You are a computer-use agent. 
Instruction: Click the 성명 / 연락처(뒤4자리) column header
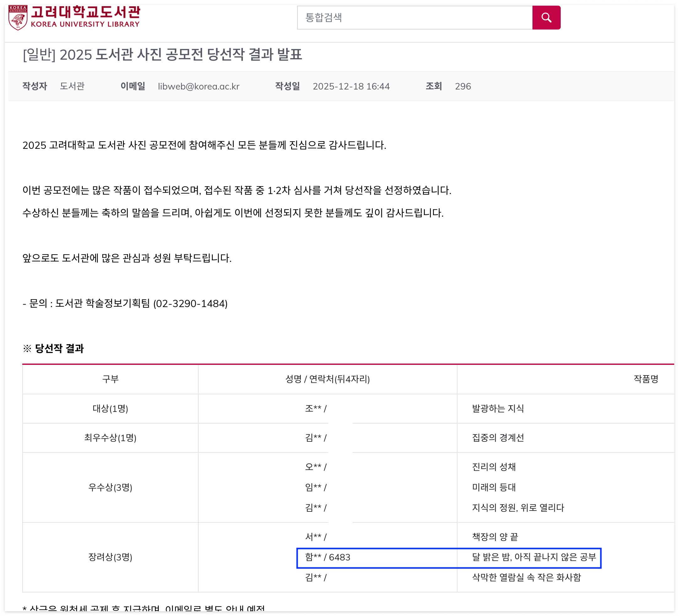pos(327,379)
